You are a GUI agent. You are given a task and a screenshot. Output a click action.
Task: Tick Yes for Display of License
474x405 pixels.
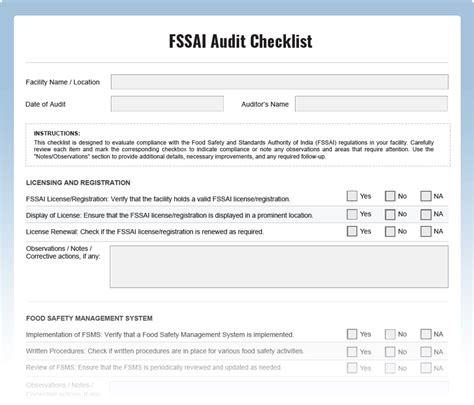tap(352, 214)
